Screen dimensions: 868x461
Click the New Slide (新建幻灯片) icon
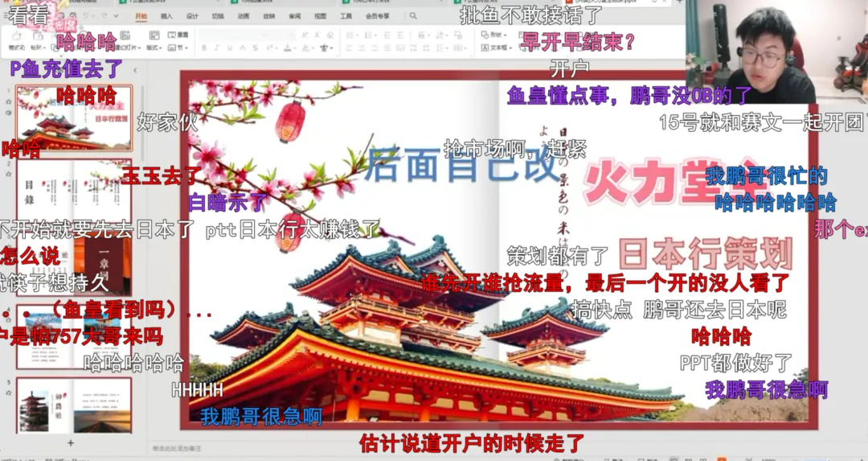125,36
